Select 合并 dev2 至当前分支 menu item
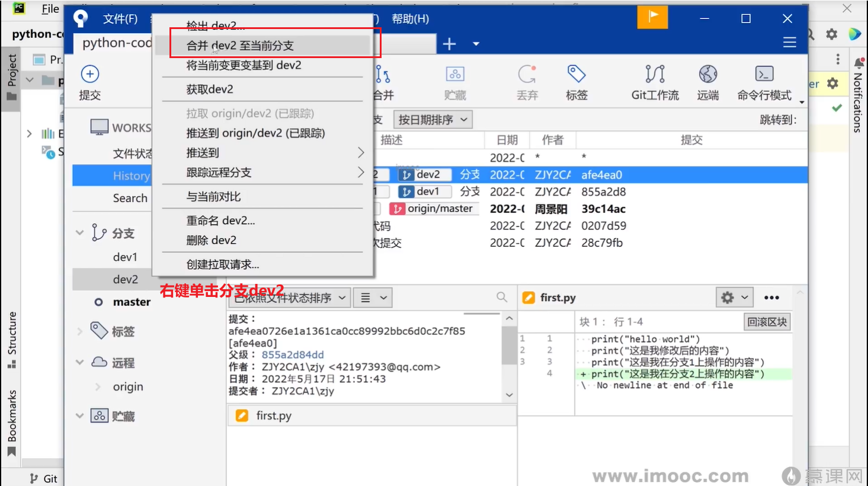Viewport: 868px width, 486px height. (x=262, y=46)
